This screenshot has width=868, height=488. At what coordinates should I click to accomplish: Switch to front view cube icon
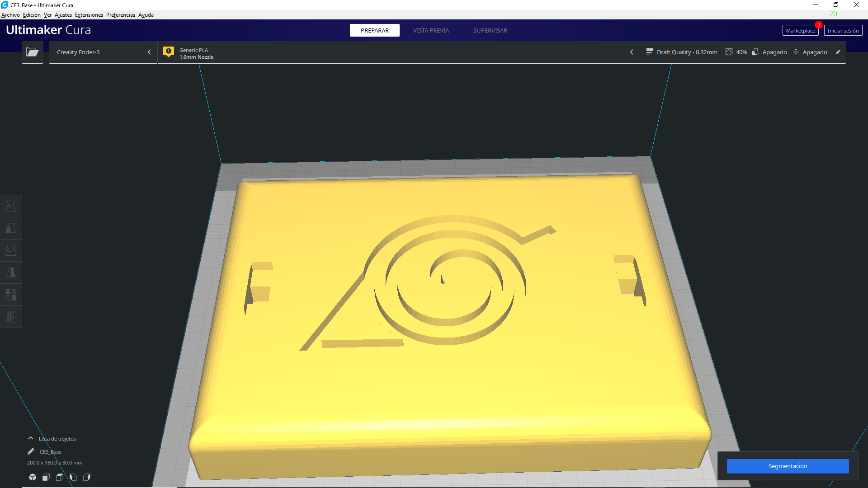point(46,477)
